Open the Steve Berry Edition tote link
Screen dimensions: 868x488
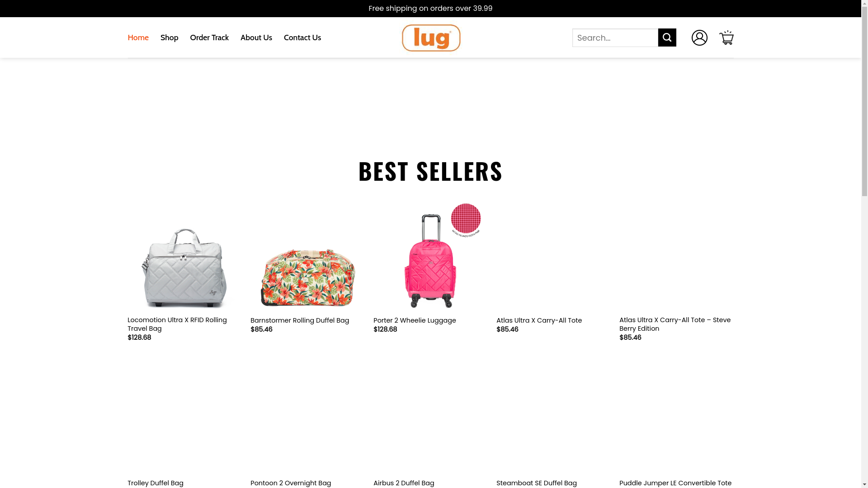point(675,324)
